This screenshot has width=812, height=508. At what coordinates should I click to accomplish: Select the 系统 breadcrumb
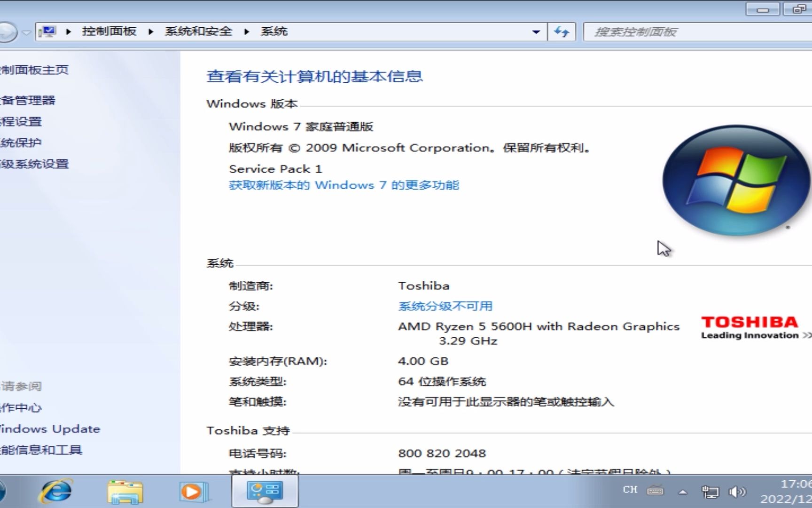point(274,32)
